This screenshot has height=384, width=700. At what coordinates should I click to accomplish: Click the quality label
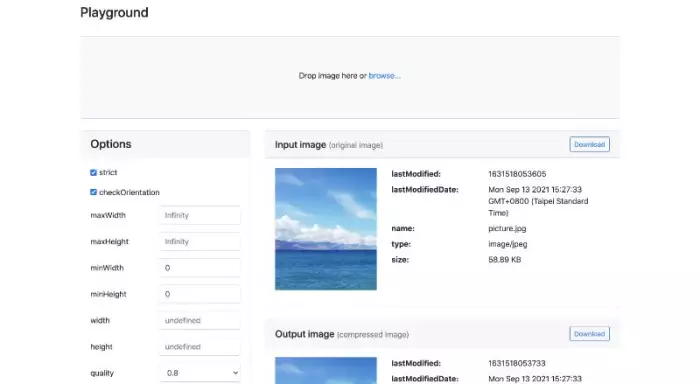[102, 373]
